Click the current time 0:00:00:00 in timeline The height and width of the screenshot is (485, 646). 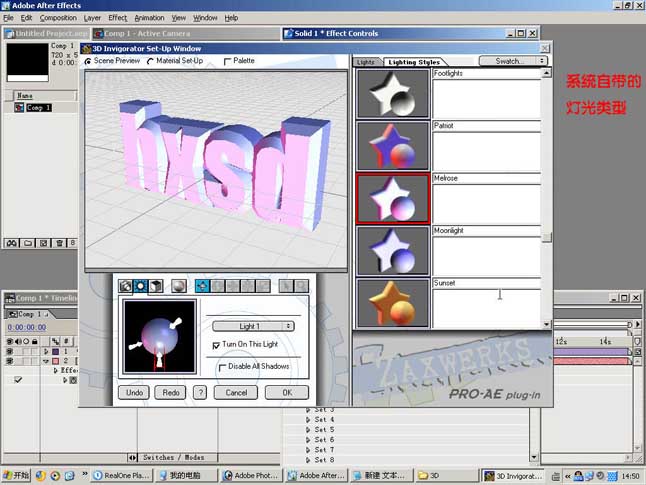tap(27, 327)
